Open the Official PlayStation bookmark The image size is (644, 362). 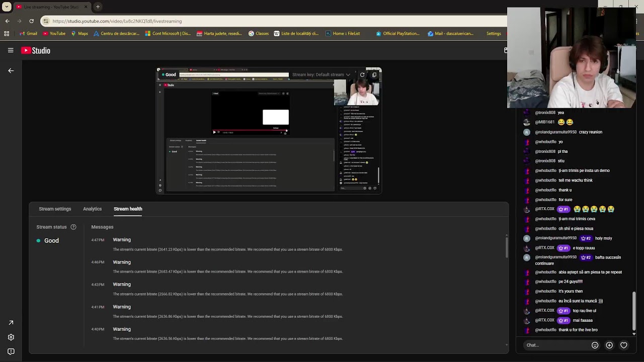click(397, 34)
